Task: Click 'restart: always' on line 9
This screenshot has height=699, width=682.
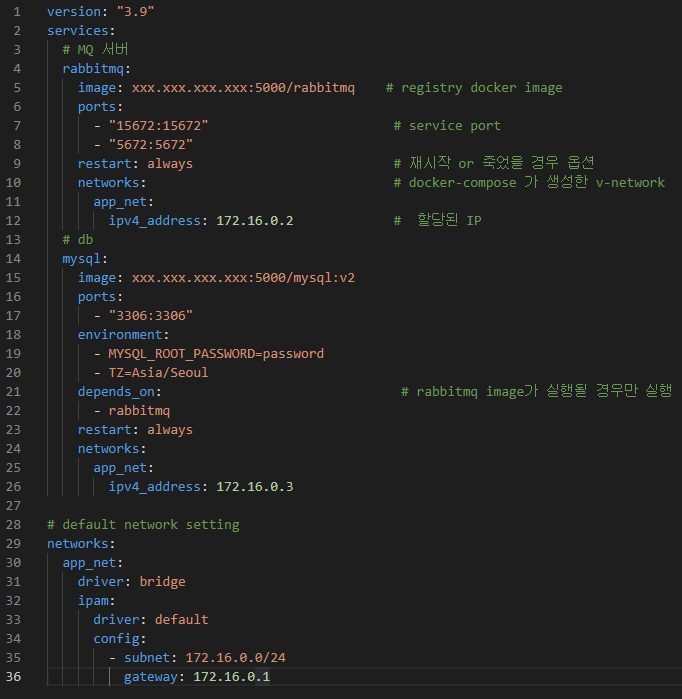Action: (136, 164)
